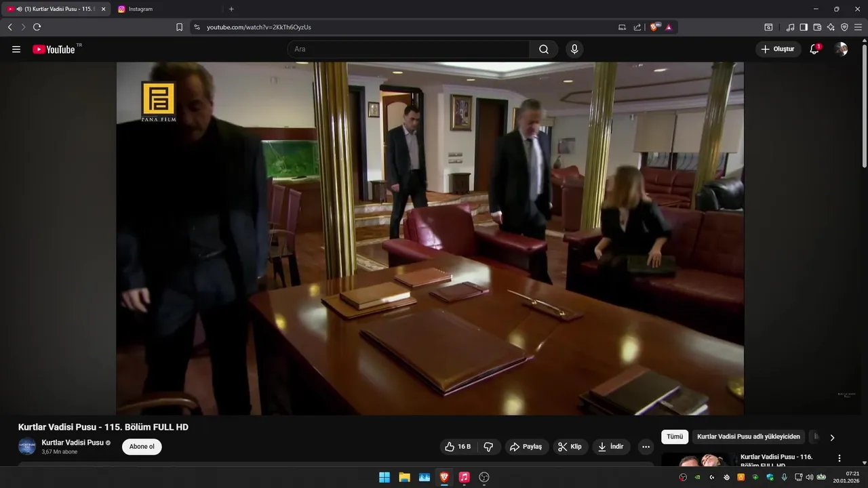Screen dimensions: 868x488
Task: Reload the current page
Action: pos(37,27)
